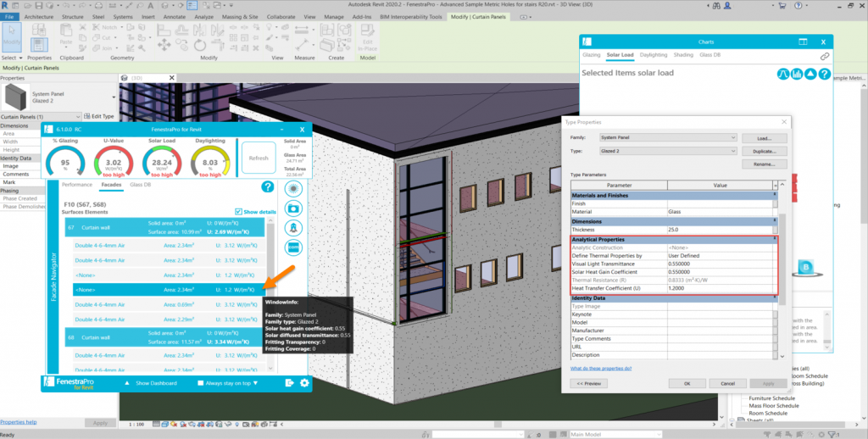Collapse the Materials and Finishes group
The width and height of the screenshot is (868, 439).
[775, 195]
